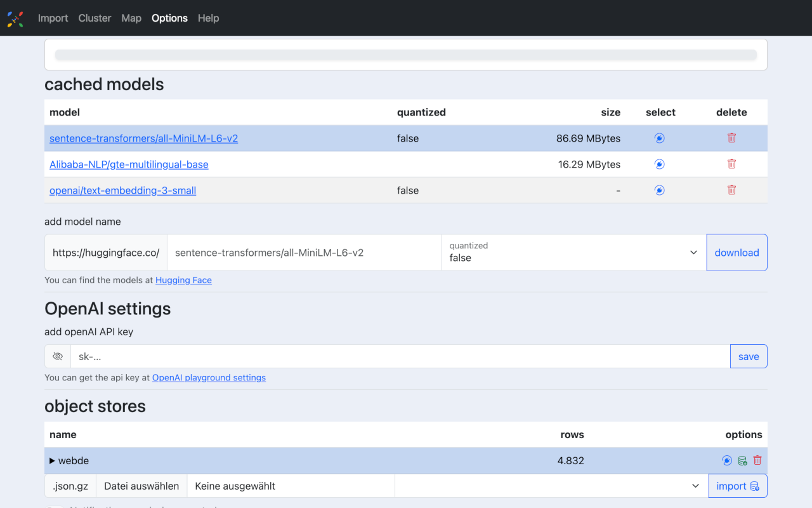The width and height of the screenshot is (812, 508).
Task: Open OpenAI playground settings link
Action: (209, 377)
